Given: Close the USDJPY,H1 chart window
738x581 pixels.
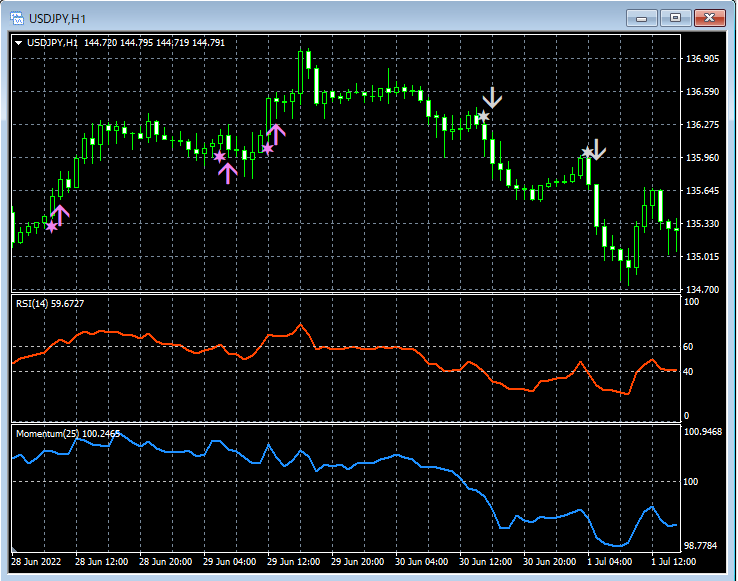Looking at the screenshot, I should tap(710, 18).
